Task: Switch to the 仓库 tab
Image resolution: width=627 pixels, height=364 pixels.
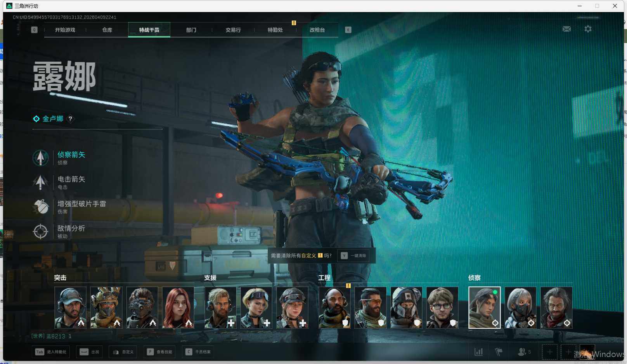Action: point(107,30)
